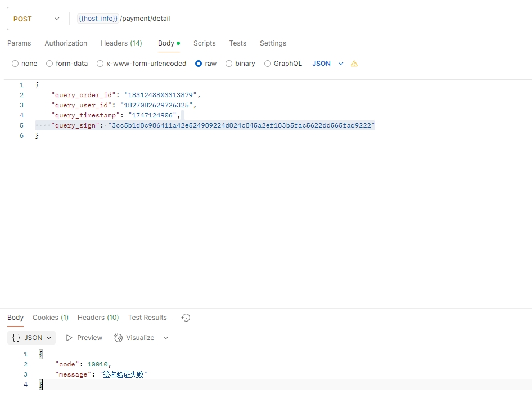Click the Visualize chart icon

click(x=118, y=338)
